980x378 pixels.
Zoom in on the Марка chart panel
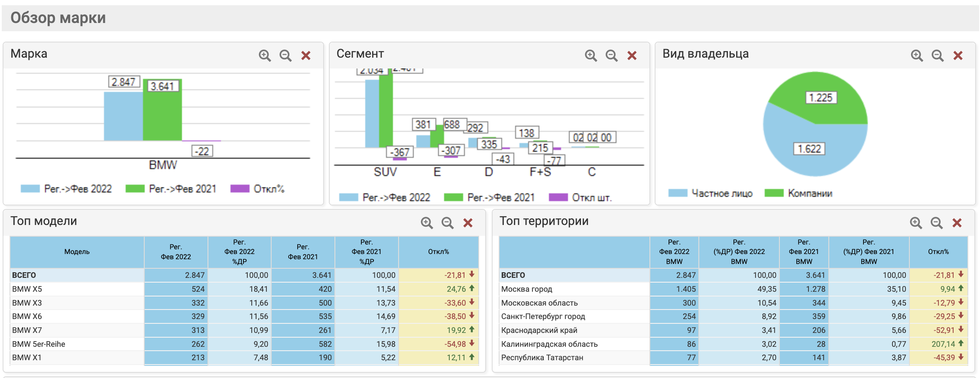(x=265, y=55)
